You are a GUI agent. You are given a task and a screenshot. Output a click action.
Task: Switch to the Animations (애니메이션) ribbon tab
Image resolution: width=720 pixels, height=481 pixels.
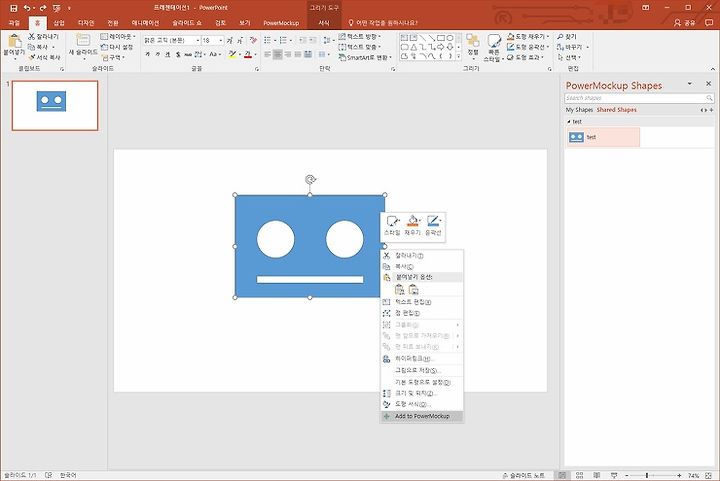coord(145,22)
